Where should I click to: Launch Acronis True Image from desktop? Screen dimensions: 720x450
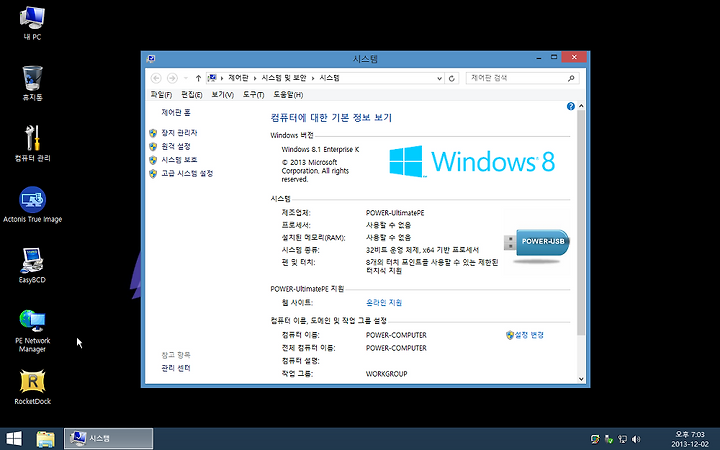(x=32, y=205)
